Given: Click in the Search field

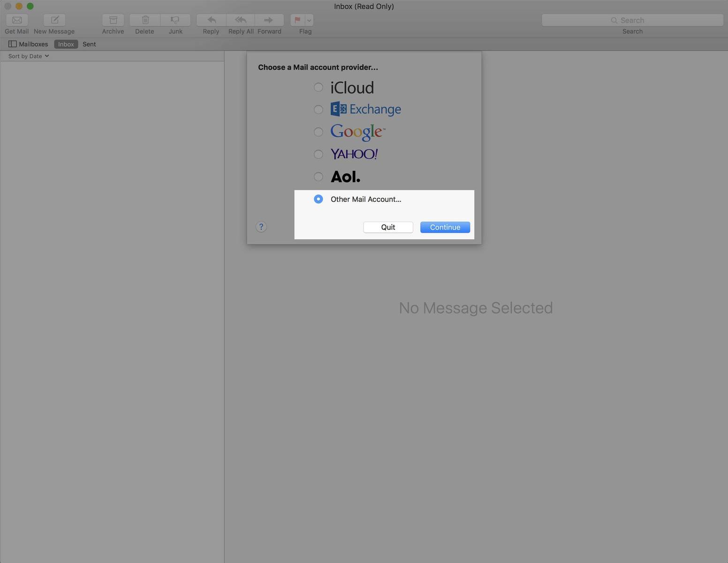Looking at the screenshot, I should 632,20.
